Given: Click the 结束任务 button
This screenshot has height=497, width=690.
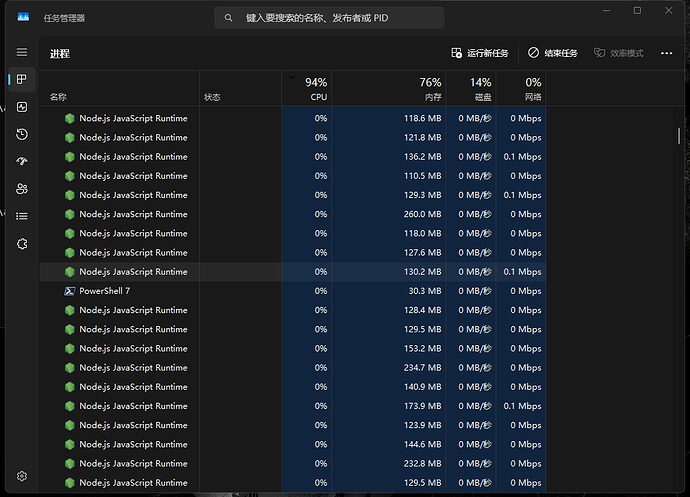Looking at the screenshot, I should 553,53.
